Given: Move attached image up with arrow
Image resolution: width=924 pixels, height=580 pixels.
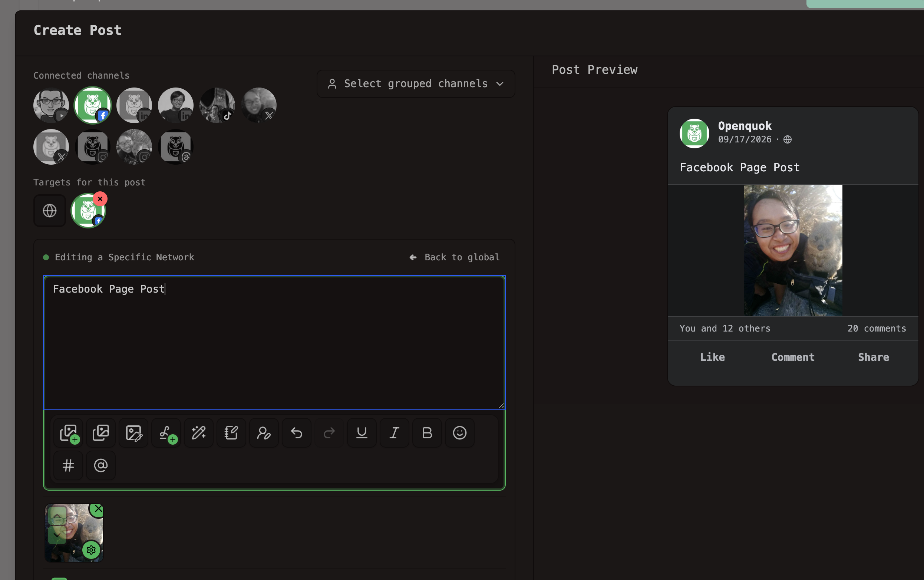Looking at the screenshot, I should pos(57,515).
